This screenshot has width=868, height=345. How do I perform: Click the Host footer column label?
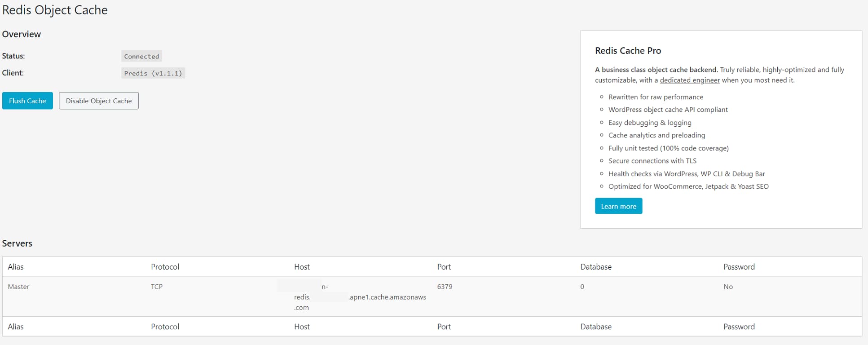click(302, 327)
